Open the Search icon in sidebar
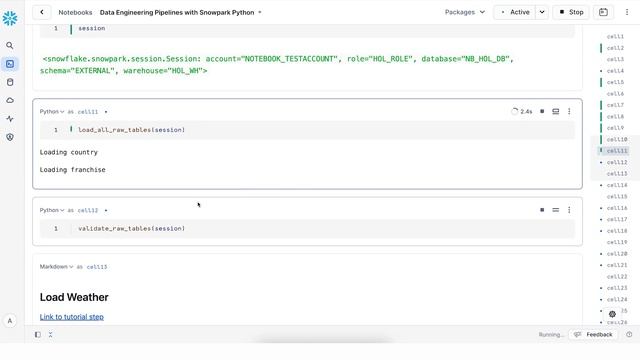This screenshot has height=360, width=640. pyautogui.click(x=10, y=45)
